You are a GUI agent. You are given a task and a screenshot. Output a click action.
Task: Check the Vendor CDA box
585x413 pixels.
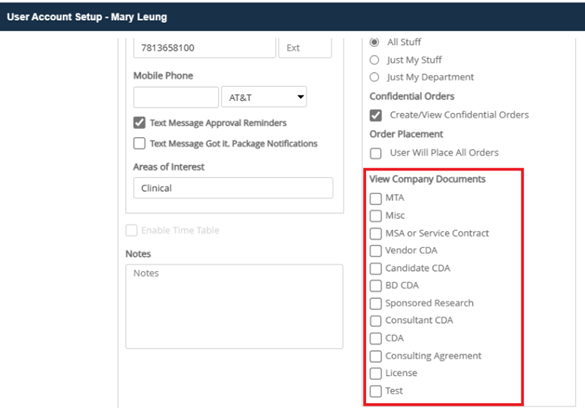[376, 251]
